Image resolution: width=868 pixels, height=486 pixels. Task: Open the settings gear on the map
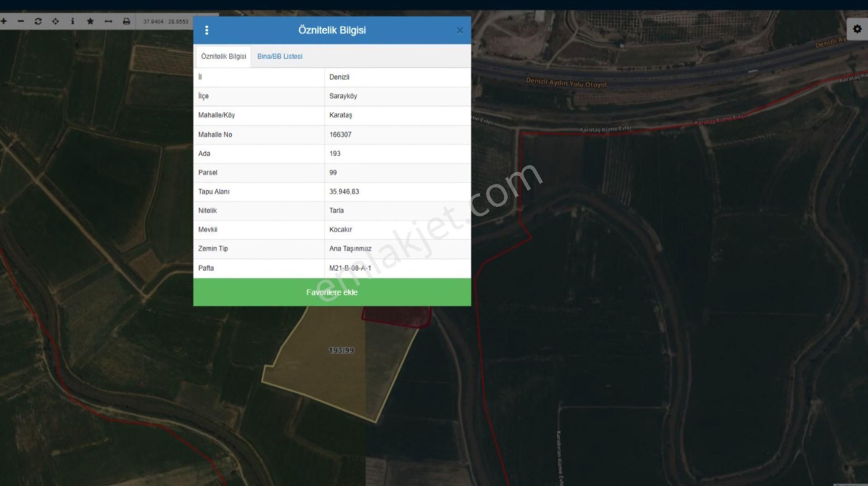[857, 29]
